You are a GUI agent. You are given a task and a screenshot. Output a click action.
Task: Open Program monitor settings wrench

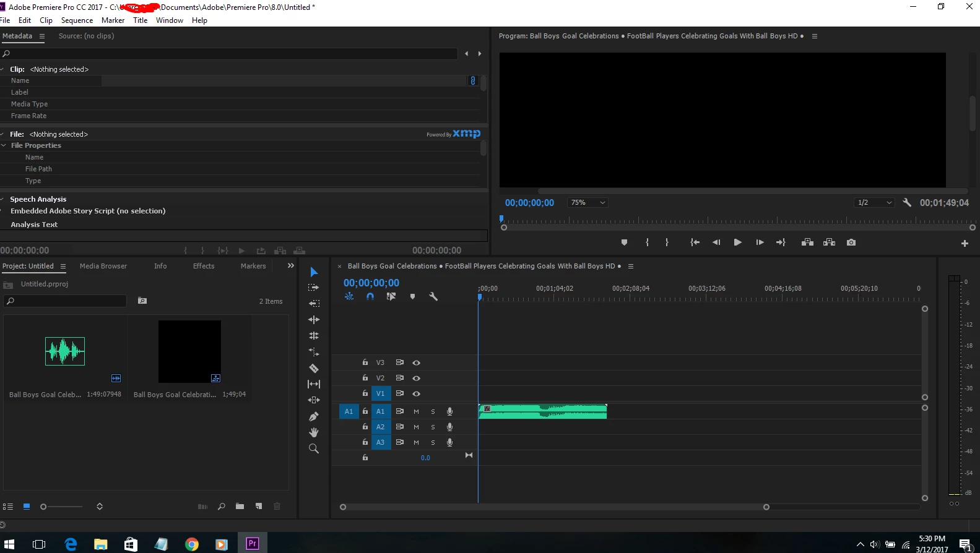coord(907,202)
